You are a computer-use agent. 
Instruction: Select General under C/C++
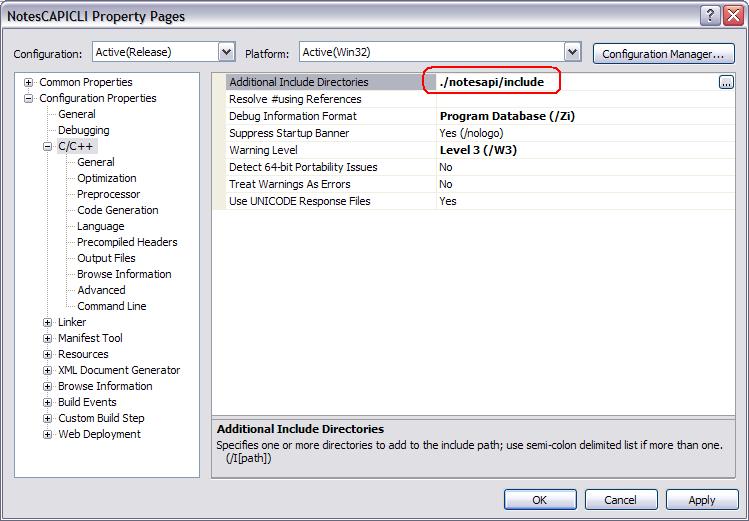(96, 162)
